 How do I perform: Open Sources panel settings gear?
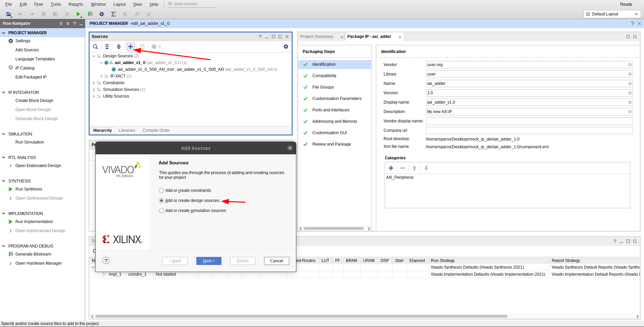(x=286, y=47)
